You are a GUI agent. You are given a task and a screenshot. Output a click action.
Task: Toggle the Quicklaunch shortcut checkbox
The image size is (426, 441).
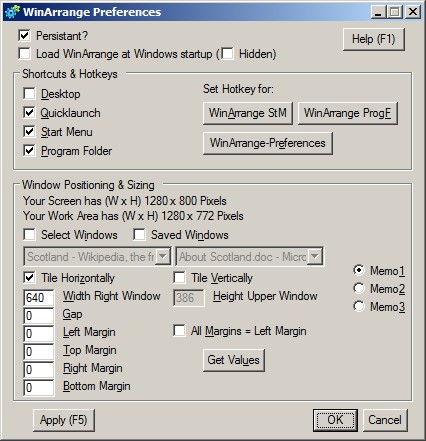coord(29,113)
